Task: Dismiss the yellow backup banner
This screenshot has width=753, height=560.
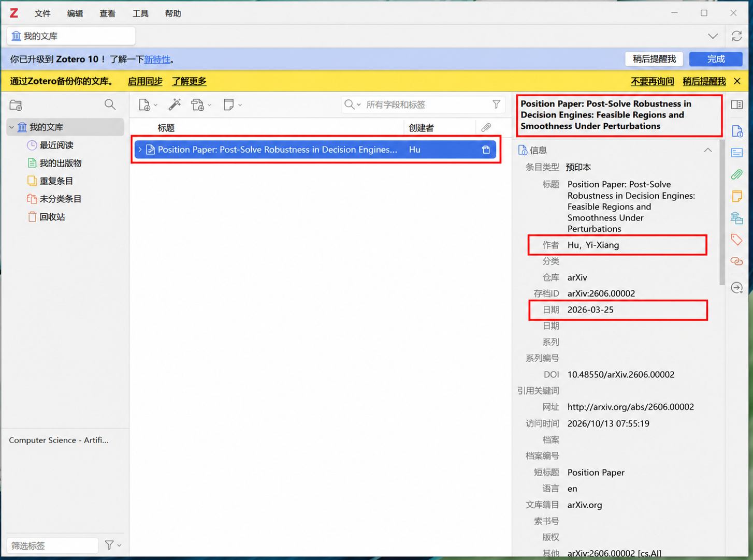Action: point(737,81)
